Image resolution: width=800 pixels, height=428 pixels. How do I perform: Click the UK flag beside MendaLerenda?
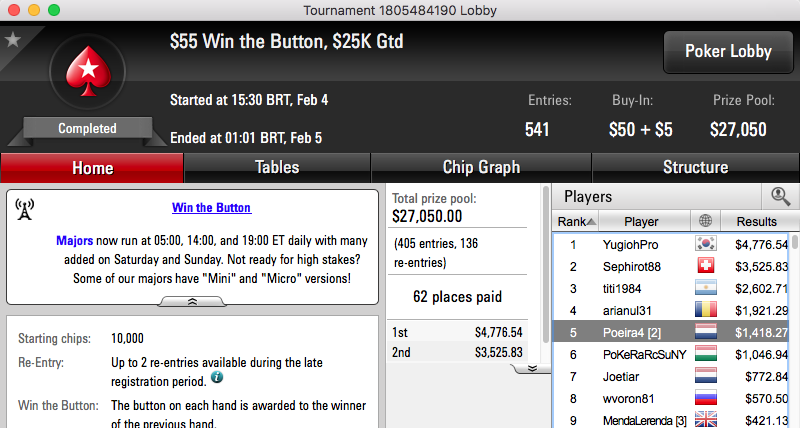click(706, 420)
